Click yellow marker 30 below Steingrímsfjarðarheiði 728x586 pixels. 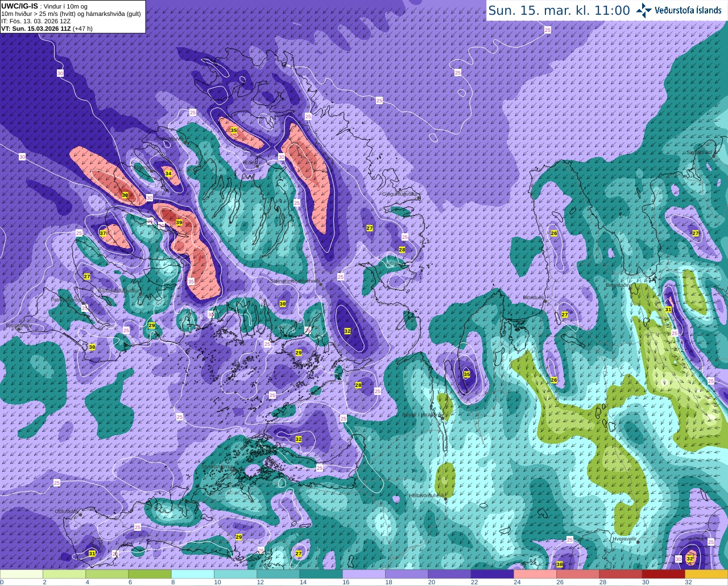click(x=283, y=304)
